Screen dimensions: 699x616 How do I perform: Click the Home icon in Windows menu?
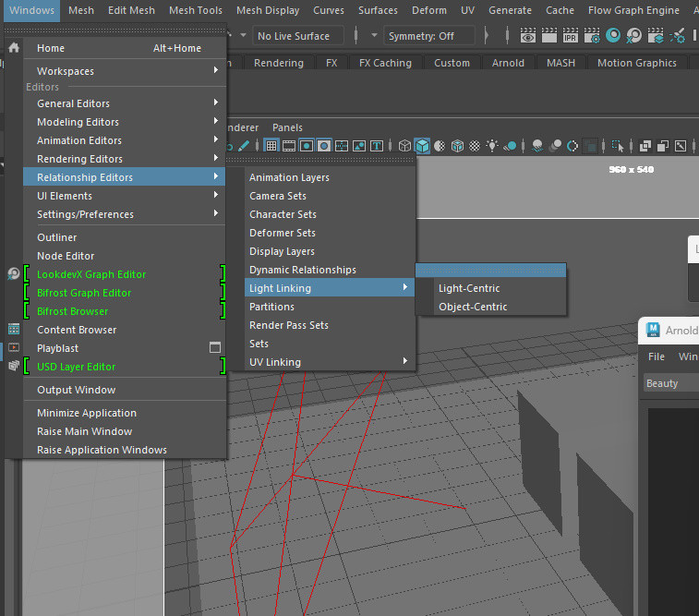[x=14, y=48]
